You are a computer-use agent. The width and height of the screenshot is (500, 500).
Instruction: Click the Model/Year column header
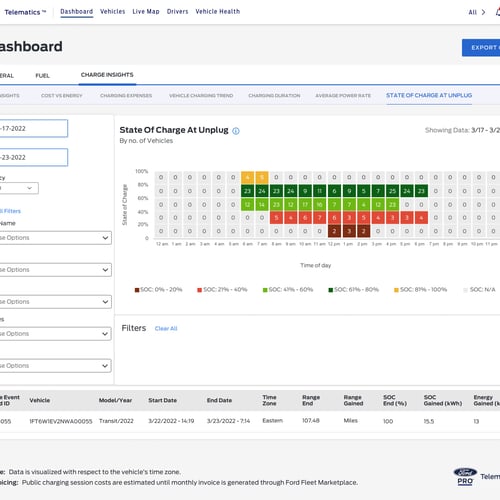[x=115, y=400]
